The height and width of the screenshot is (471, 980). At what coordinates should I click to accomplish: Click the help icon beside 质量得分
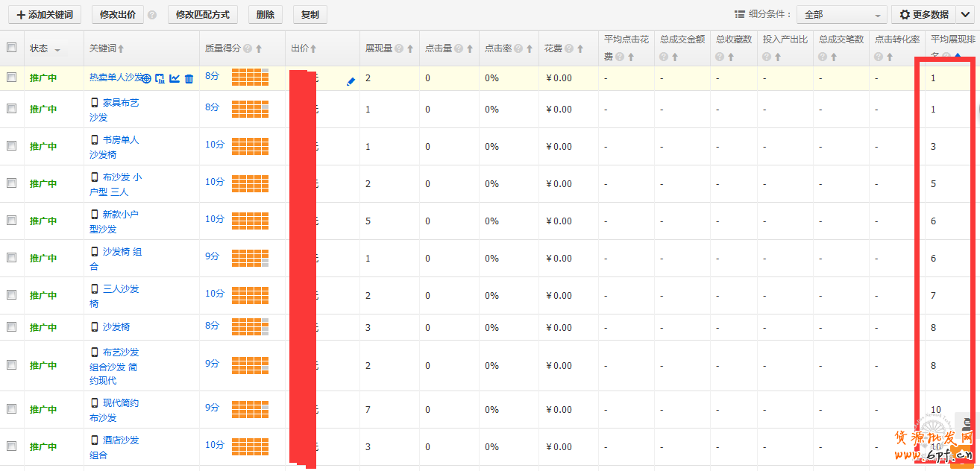(248, 49)
